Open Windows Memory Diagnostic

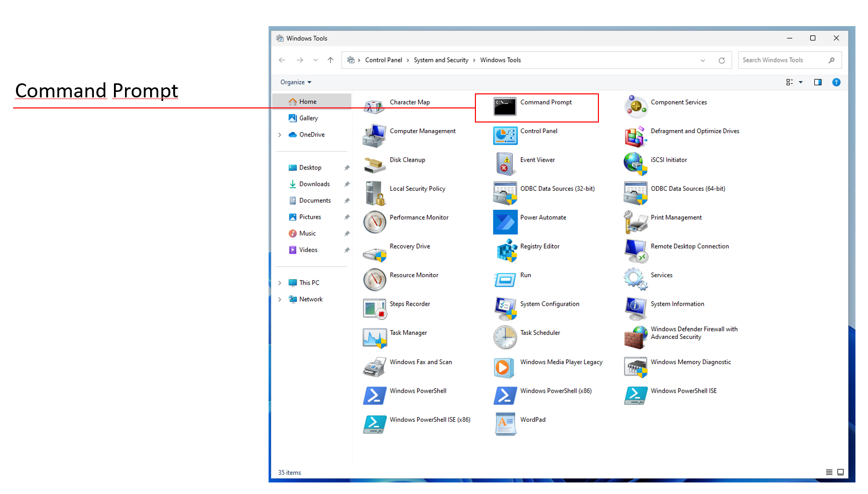click(x=690, y=362)
